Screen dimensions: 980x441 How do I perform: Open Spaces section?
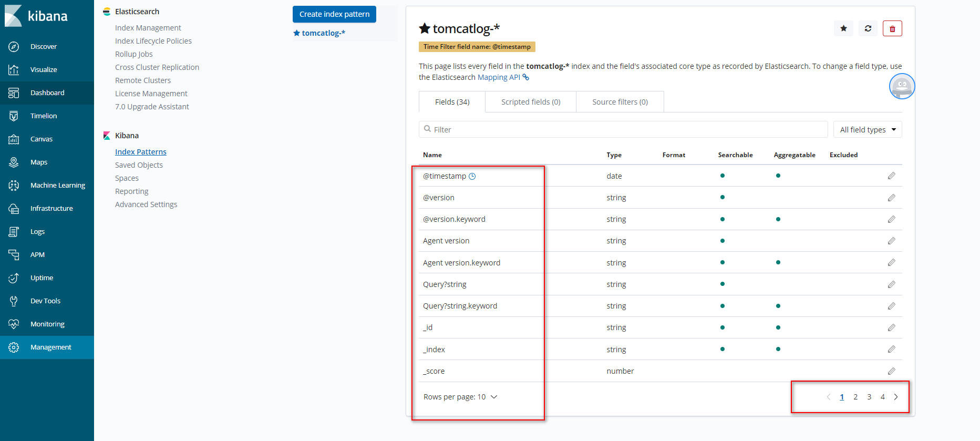click(x=127, y=178)
